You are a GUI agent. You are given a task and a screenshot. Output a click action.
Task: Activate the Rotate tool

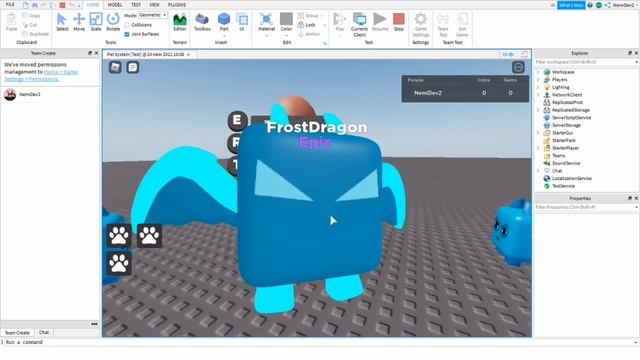tap(113, 22)
